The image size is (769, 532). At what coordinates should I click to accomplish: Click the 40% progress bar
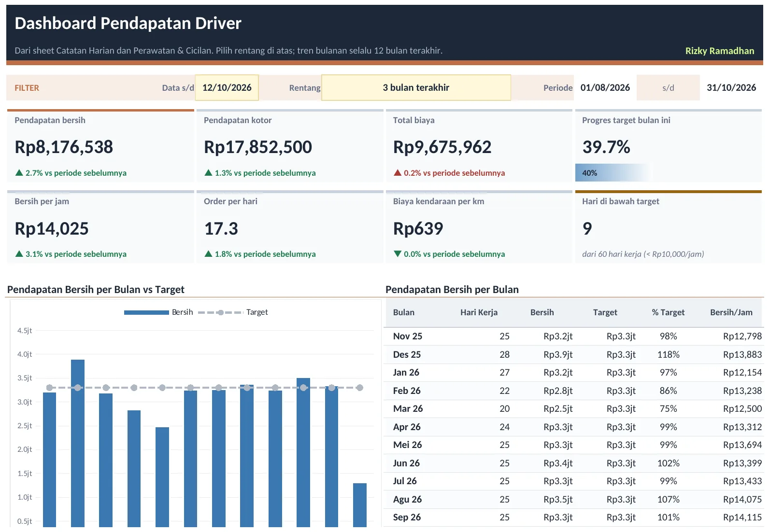[613, 173]
